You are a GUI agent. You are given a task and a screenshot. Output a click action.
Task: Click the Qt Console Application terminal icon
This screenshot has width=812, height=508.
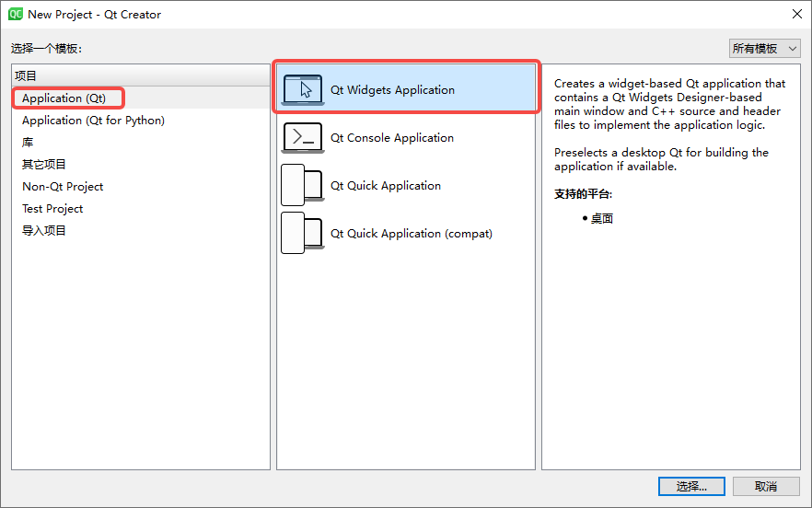click(x=303, y=138)
